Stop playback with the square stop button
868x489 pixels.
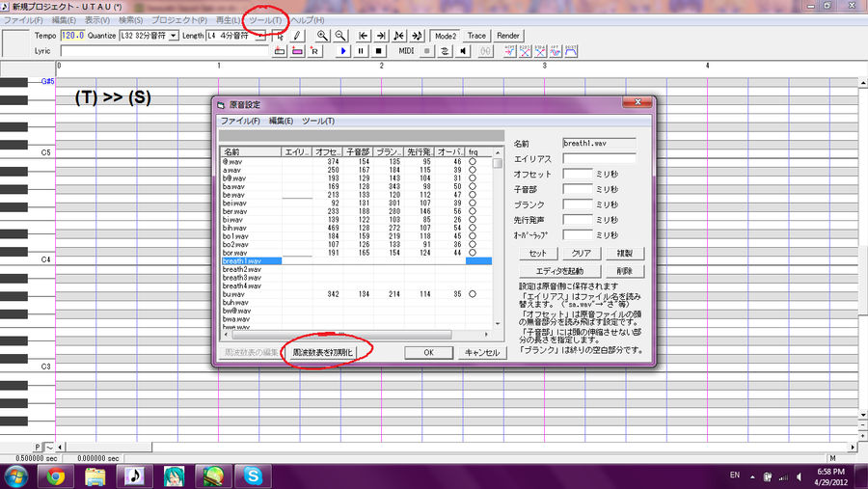click(x=379, y=51)
